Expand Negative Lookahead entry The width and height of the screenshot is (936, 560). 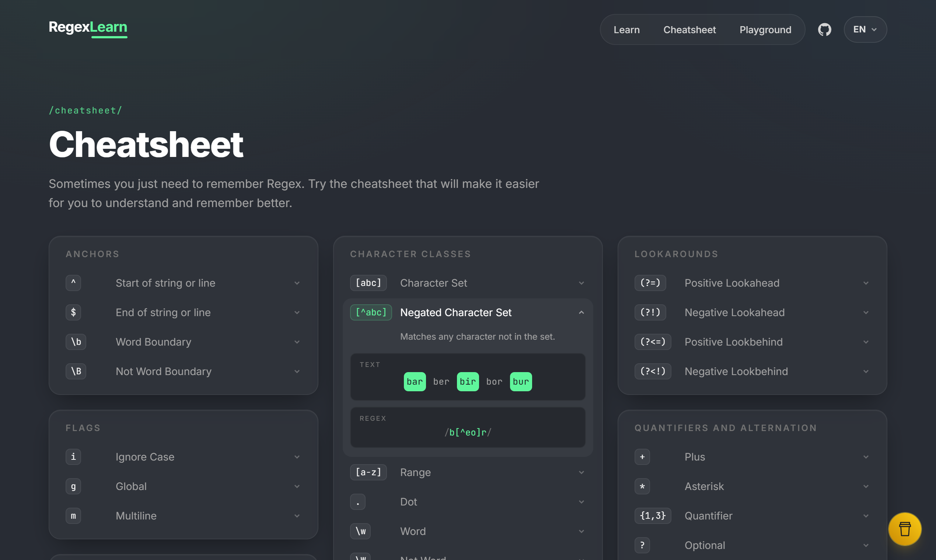[x=752, y=312]
